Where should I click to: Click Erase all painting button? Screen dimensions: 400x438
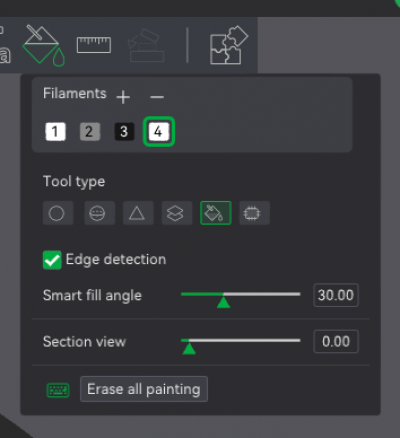coord(144,389)
